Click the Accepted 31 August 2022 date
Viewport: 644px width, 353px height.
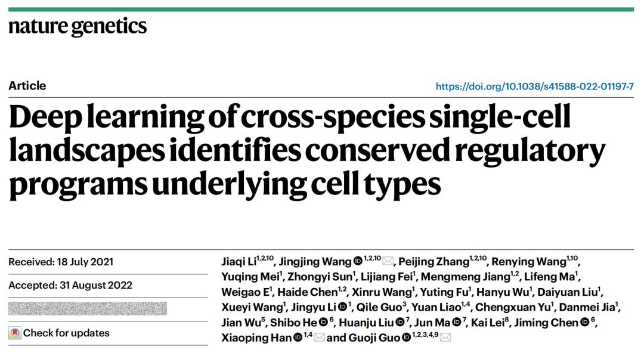point(70,285)
